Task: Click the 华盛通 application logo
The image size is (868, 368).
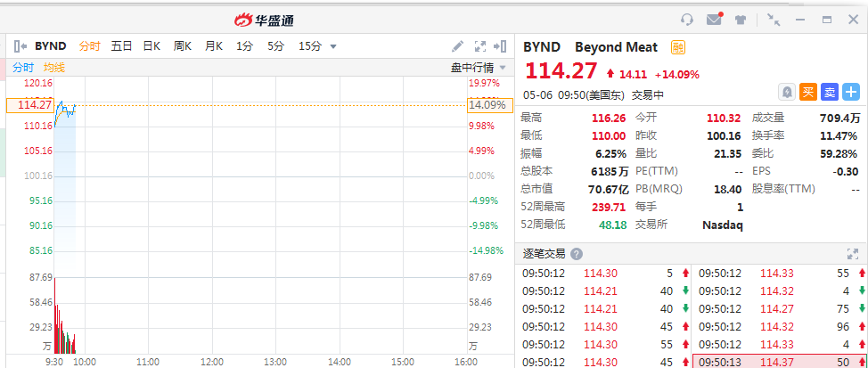Action: point(264,20)
